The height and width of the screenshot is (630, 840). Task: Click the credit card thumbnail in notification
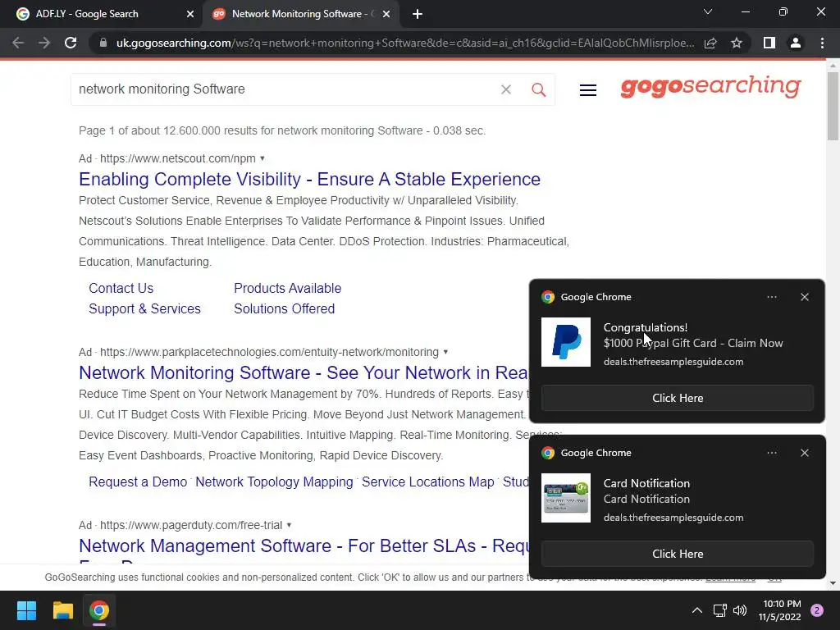point(566,498)
